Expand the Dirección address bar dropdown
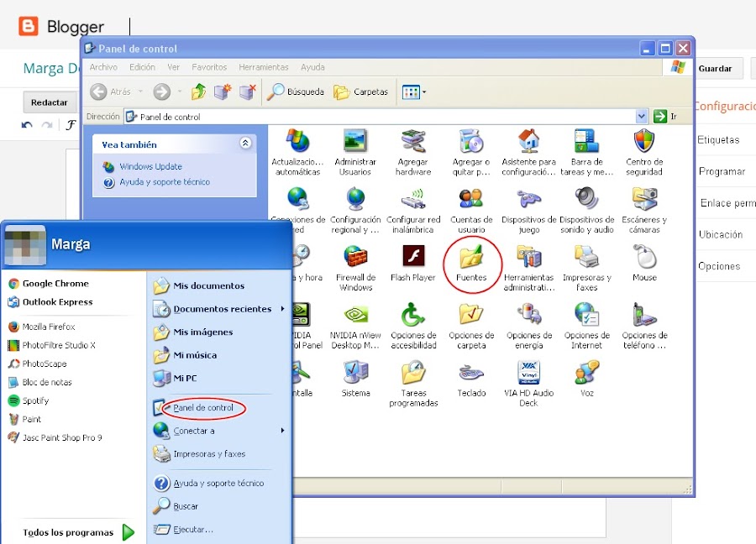 point(641,116)
